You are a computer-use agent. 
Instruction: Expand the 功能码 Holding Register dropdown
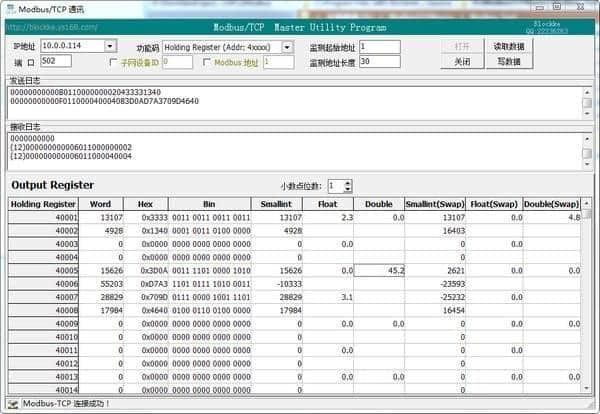(x=287, y=47)
